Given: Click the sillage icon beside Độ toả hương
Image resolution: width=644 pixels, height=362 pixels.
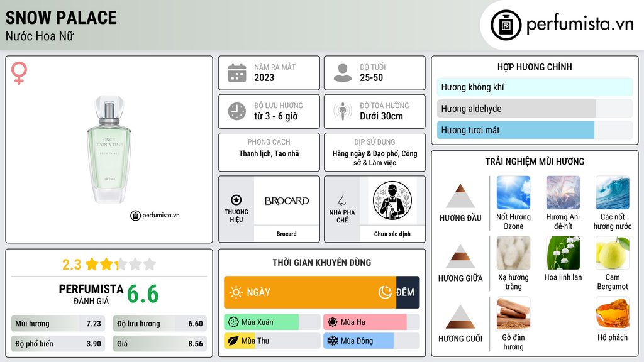Looking at the screenshot, I should click(343, 111).
